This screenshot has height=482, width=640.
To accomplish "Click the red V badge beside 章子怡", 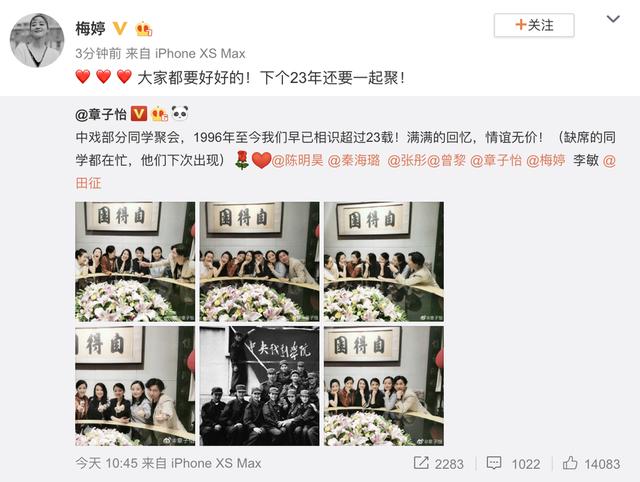I will [x=139, y=114].
